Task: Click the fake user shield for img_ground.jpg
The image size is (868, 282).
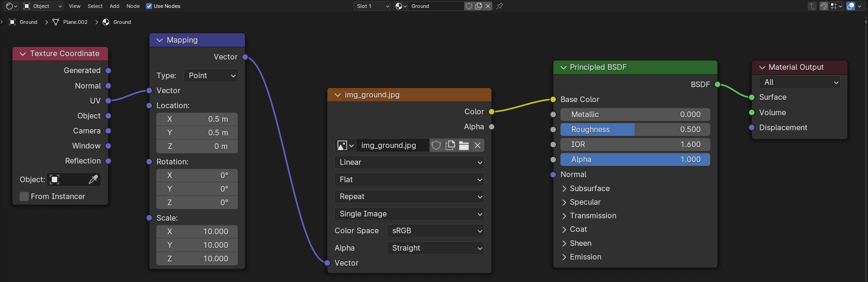Action: [x=436, y=145]
